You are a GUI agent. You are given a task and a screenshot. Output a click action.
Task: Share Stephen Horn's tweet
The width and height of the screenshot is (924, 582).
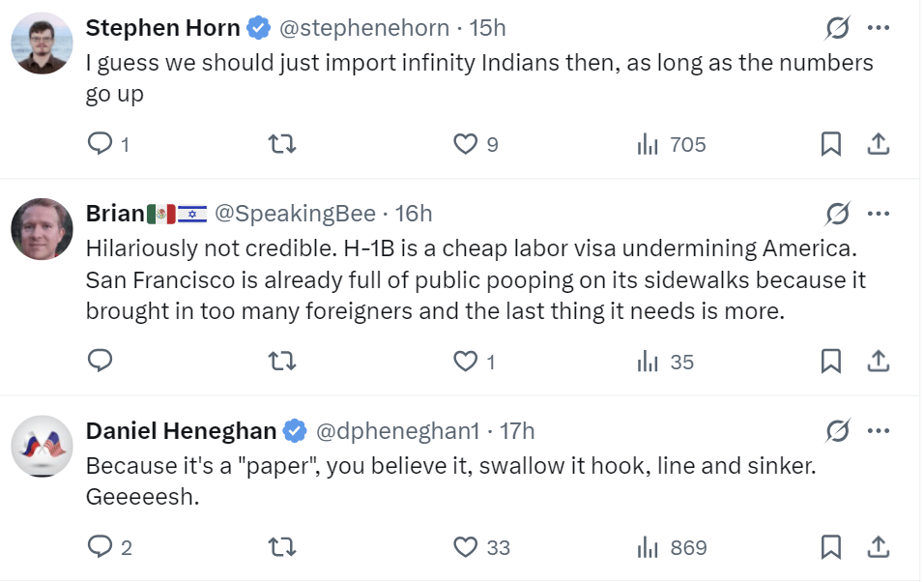pyautogui.click(x=878, y=144)
